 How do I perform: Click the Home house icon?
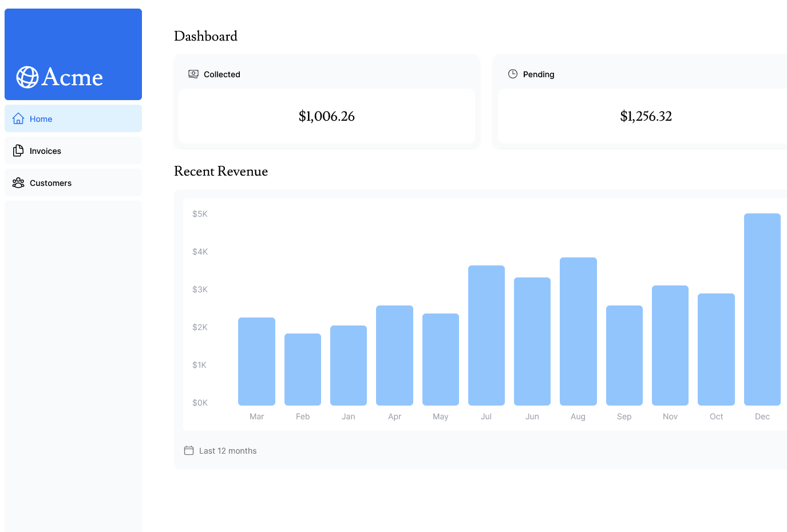click(x=18, y=118)
